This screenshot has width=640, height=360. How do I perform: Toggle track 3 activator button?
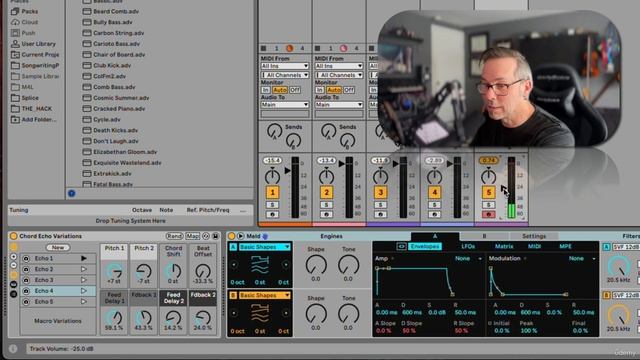[x=380, y=192]
